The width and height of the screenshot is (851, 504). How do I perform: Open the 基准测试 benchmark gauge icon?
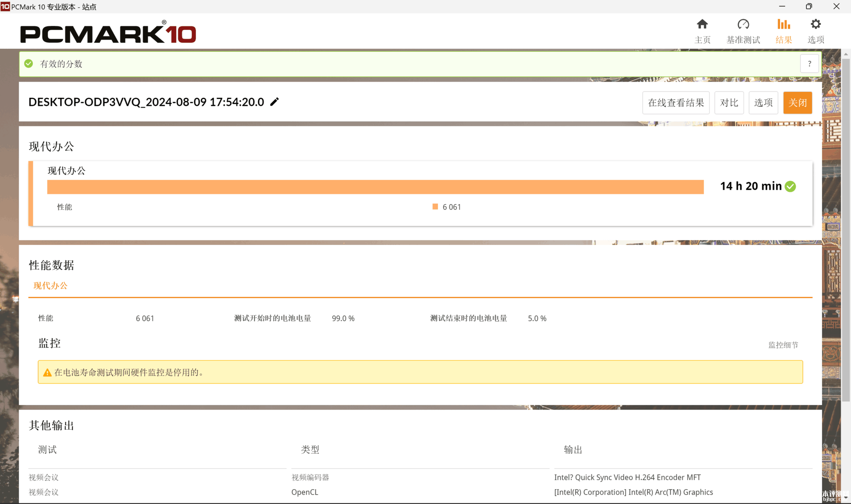(743, 24)
